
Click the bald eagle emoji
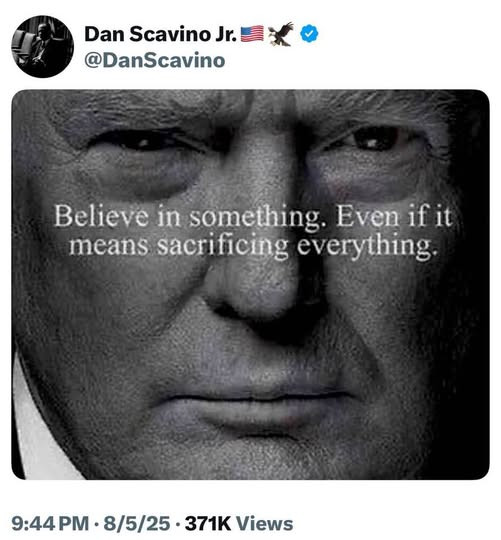coord(281,34)
